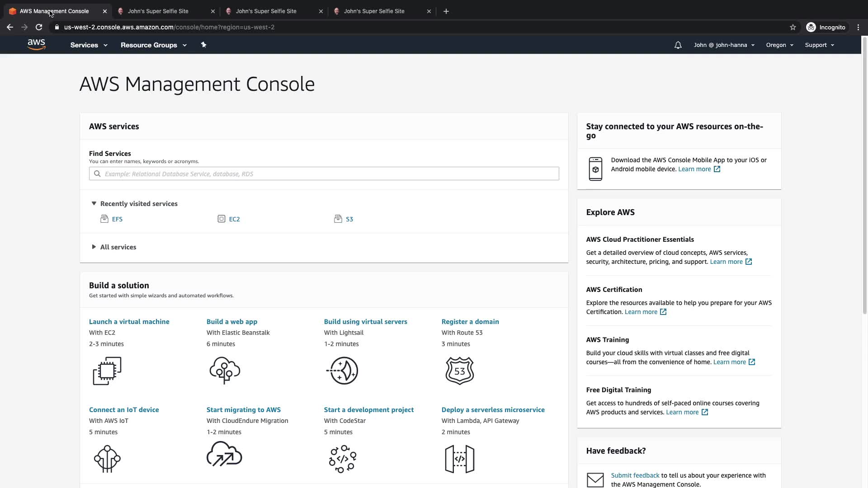
Task: Click the Elastic Beanstalk cloud tree icon
Action: coord(225,371)
